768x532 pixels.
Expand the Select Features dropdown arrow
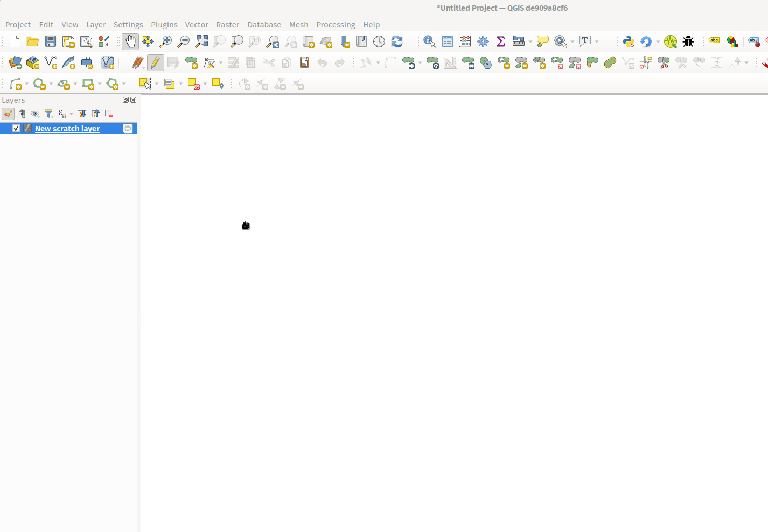(x=157, y=84)
